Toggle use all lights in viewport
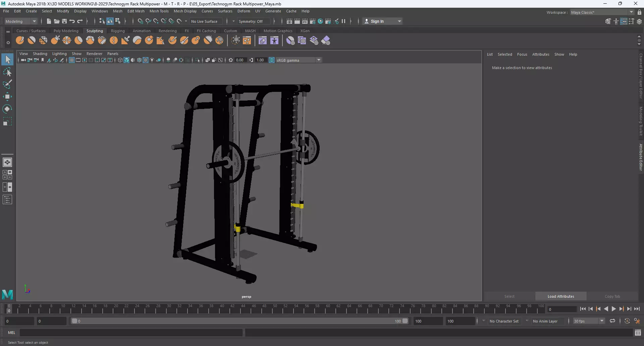Screen dimensions: 644x346 point(152,60)
